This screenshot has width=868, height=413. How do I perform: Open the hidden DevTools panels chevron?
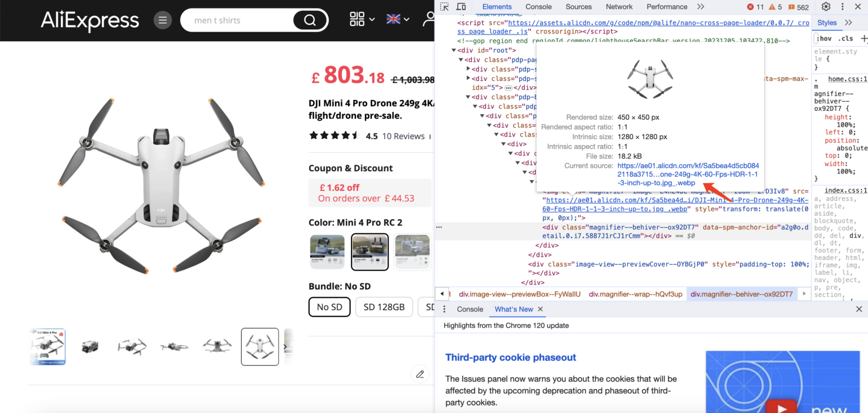(701, 6)
